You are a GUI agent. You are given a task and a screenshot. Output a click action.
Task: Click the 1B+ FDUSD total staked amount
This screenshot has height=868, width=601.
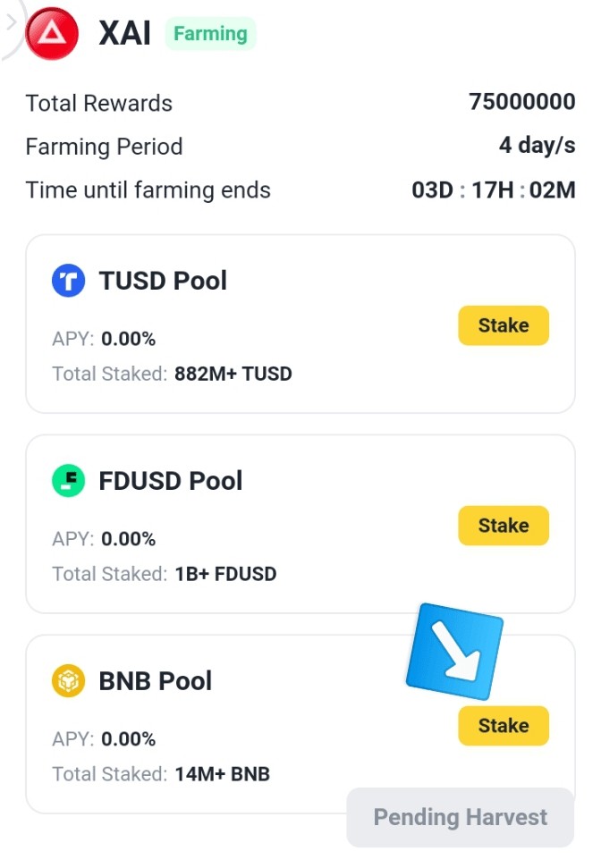pyautogui.click(x=224, y=574)
